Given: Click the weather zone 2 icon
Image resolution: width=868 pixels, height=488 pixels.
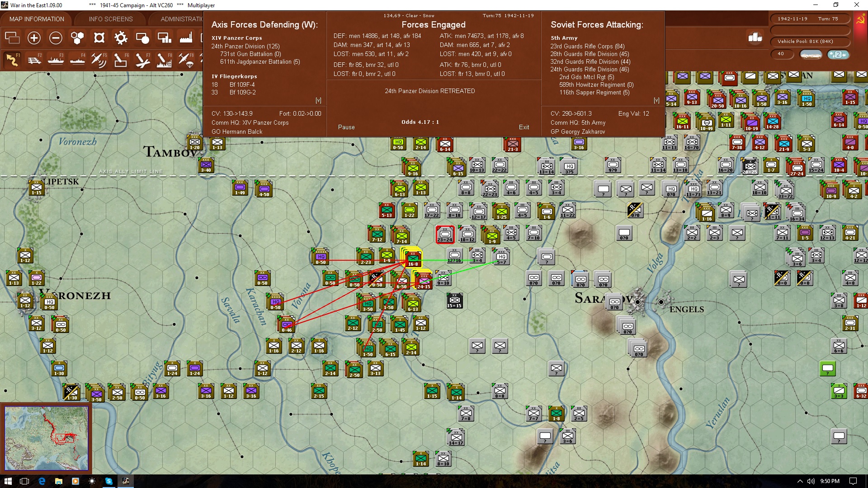Looking at the screenshot, I should click(x=838, y=54).
